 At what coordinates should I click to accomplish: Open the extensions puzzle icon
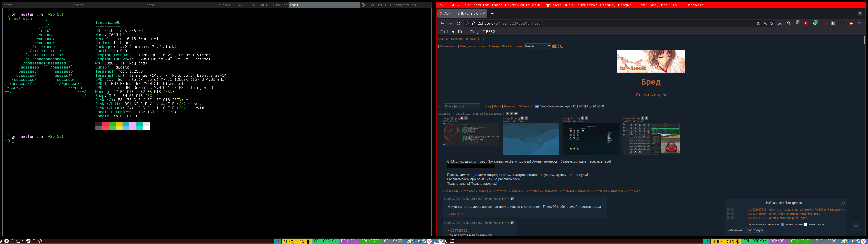point(788,23)
